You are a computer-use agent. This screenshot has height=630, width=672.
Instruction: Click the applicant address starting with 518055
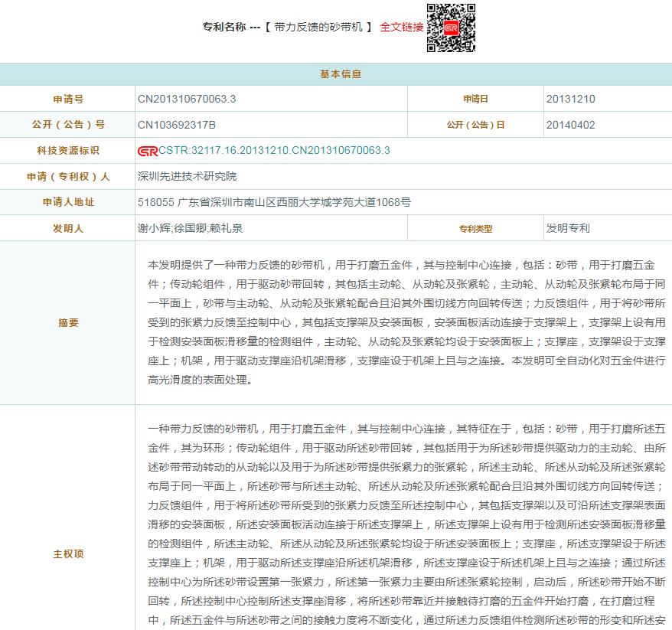click(x=274, y=202)
